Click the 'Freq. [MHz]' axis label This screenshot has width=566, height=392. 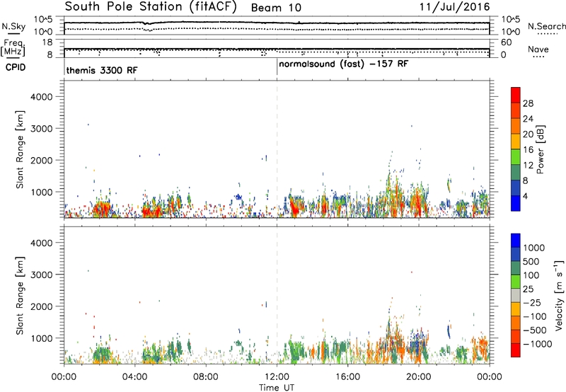pos(13,48)
